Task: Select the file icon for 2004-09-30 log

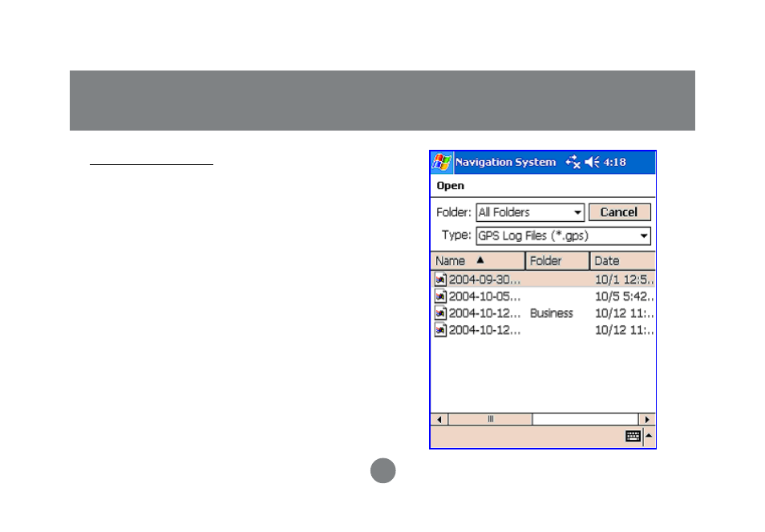Action: click(x=440, y=280)
